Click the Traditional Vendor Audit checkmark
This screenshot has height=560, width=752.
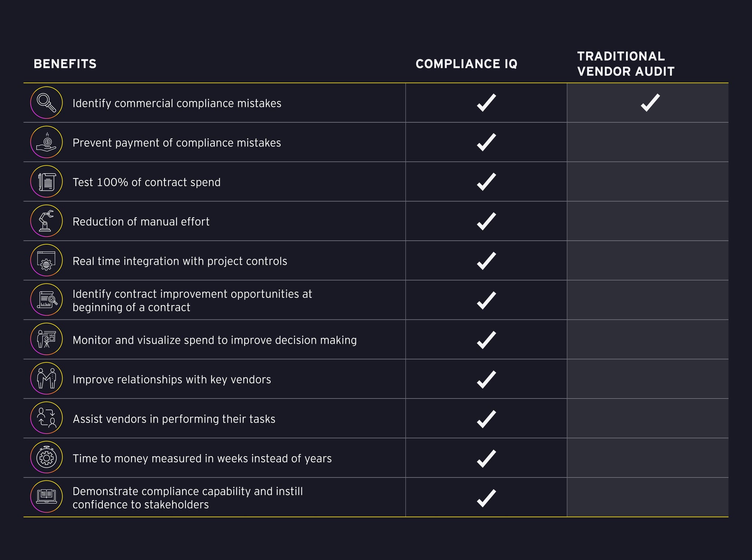click(650, 103)
